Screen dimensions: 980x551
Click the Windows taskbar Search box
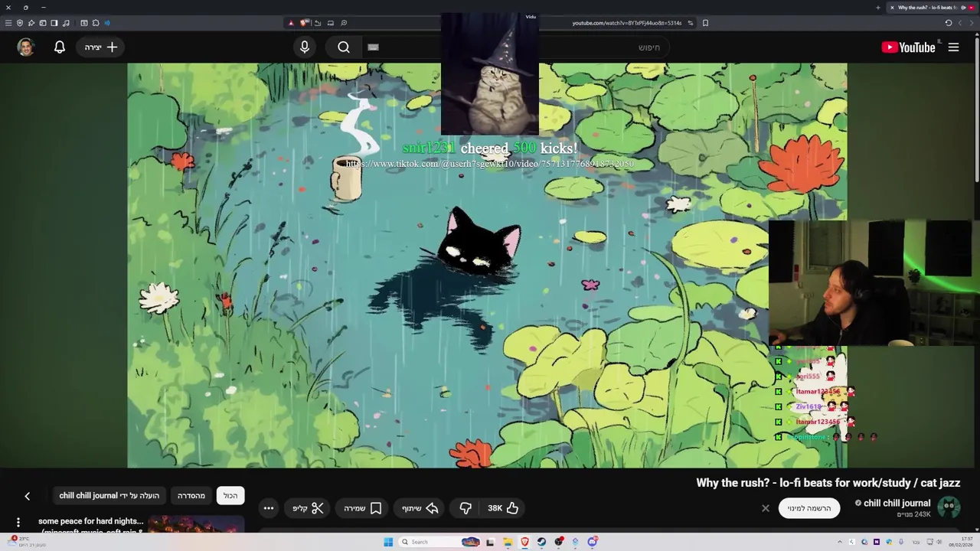tap(439, 542)
